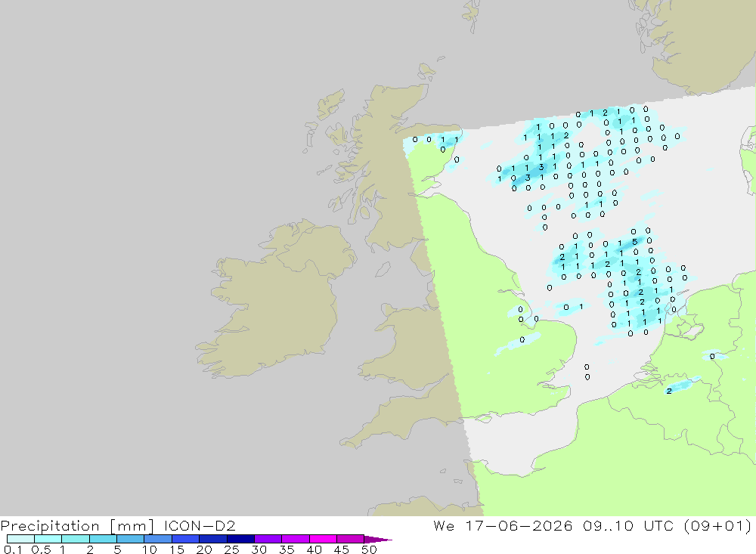756x554 pixels.
Task: Select the 10–15 mm blue legend swatch
Action: click(x=158, y=539)
